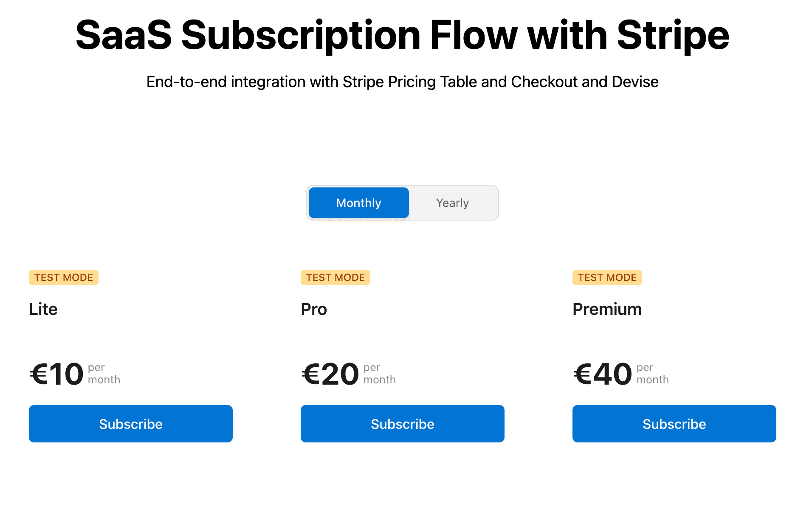
Task: Select the Pro plan name
Action: coord(314,309)
